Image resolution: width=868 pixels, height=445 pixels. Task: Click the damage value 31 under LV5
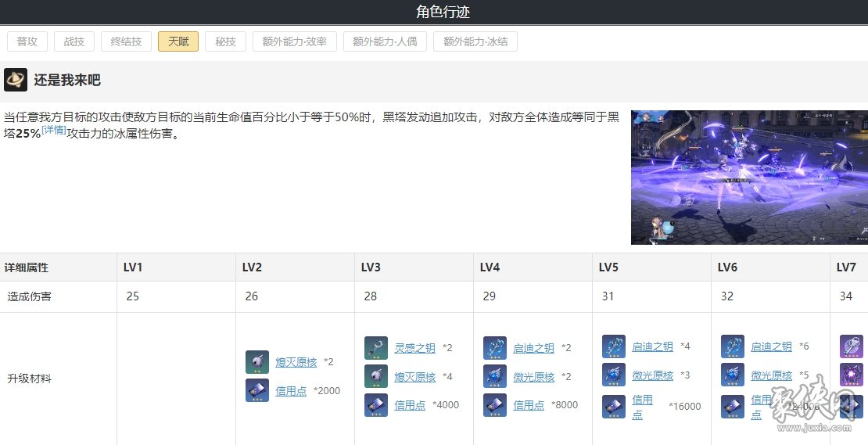click(x=608, y=296)
